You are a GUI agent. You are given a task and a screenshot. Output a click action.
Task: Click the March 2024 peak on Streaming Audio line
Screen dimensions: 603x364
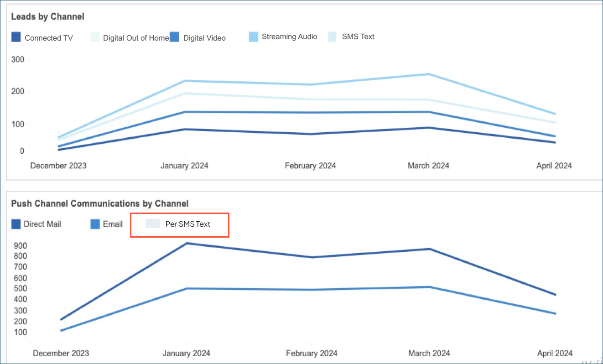tap(429, 73)
